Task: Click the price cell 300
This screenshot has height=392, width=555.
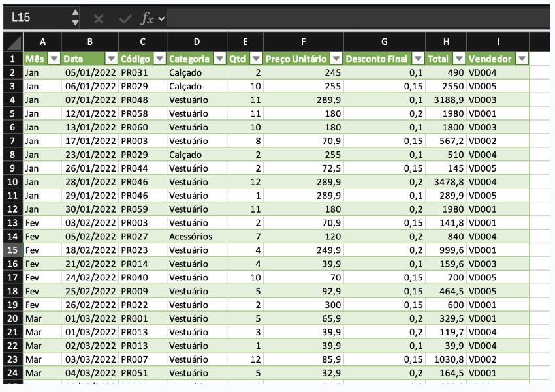Action: (304, 305)
